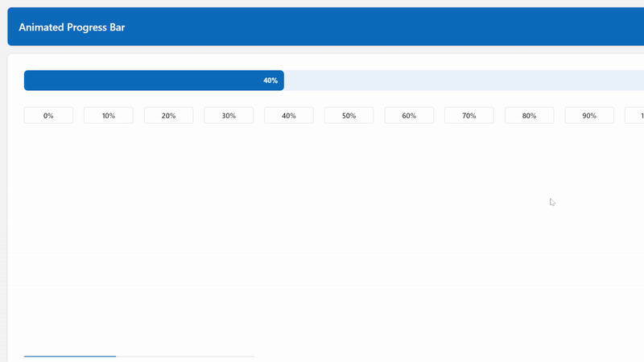Choose the 30% progress button
Screen dimensions: 644x362
[x=229, y=115]
